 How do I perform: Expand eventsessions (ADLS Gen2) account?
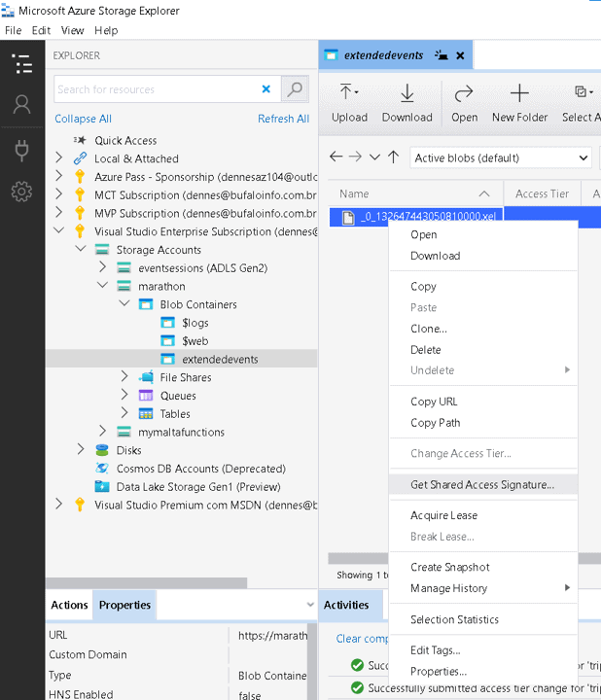102,267
